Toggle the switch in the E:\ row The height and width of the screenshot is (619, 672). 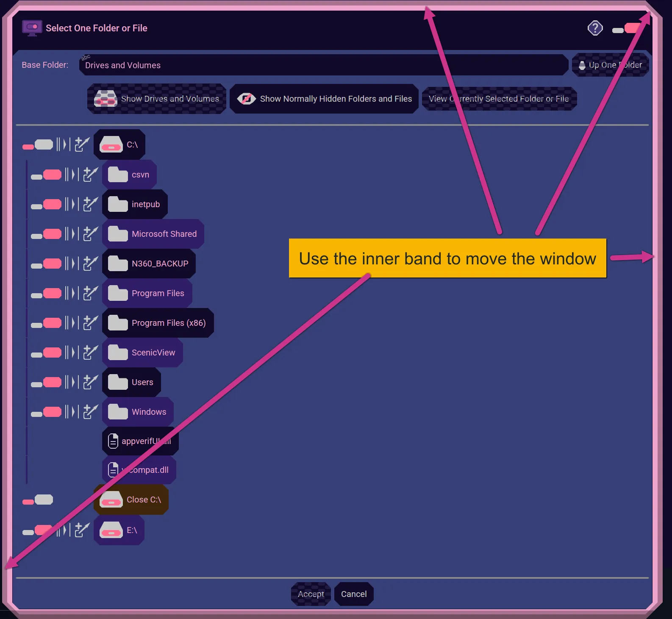click(38, 530)
